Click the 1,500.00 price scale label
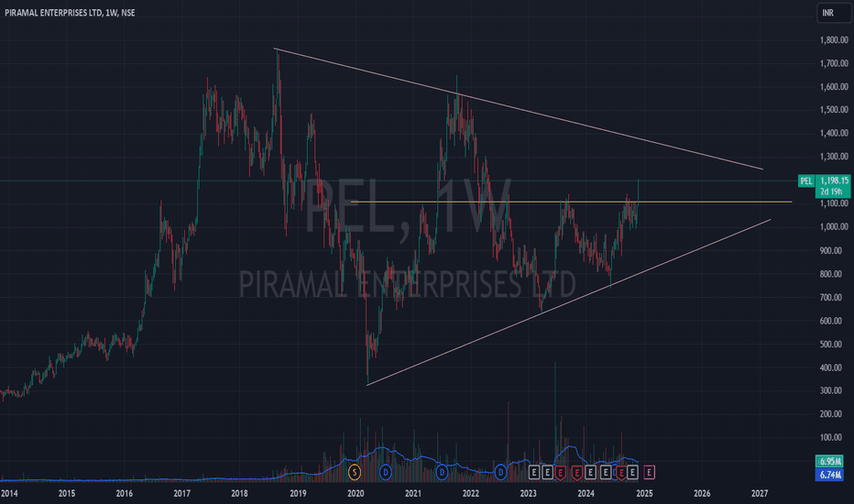This screenshot has width=854, height=504. click(x=834, y=110)
